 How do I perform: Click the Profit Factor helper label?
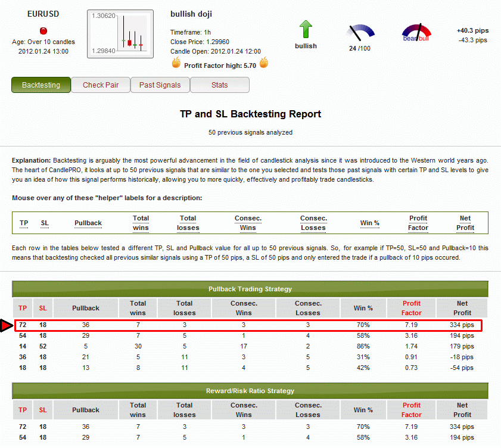[418, 223]
